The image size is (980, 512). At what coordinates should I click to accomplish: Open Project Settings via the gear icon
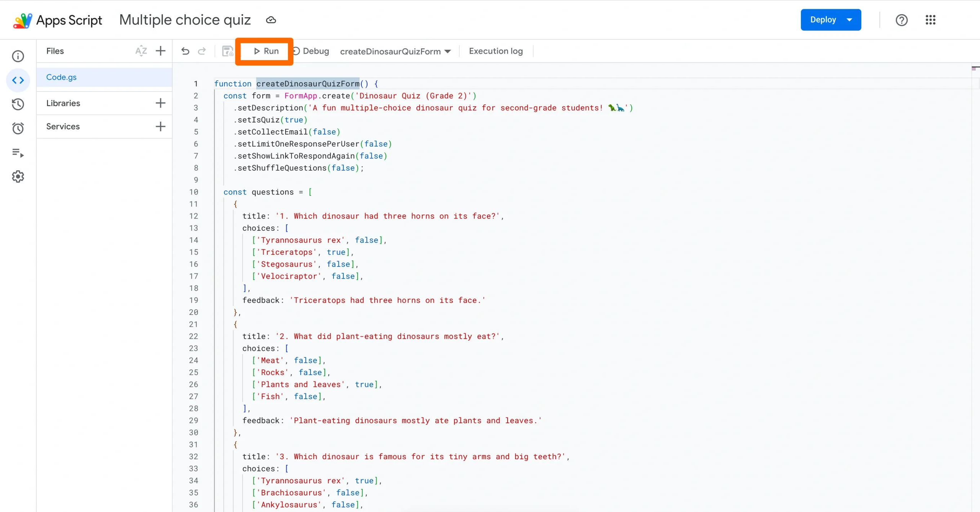pyautogui.click(x=18, y=176)
